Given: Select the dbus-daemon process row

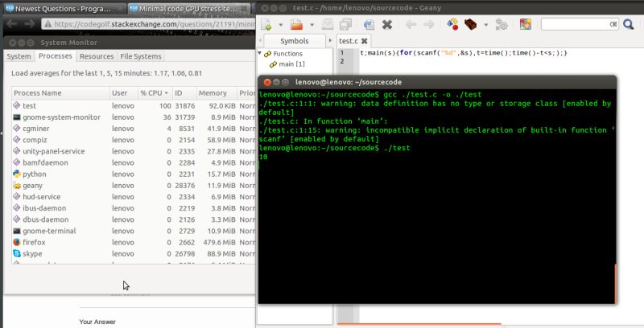Looking at the screenshot, I should coord(134,219).
